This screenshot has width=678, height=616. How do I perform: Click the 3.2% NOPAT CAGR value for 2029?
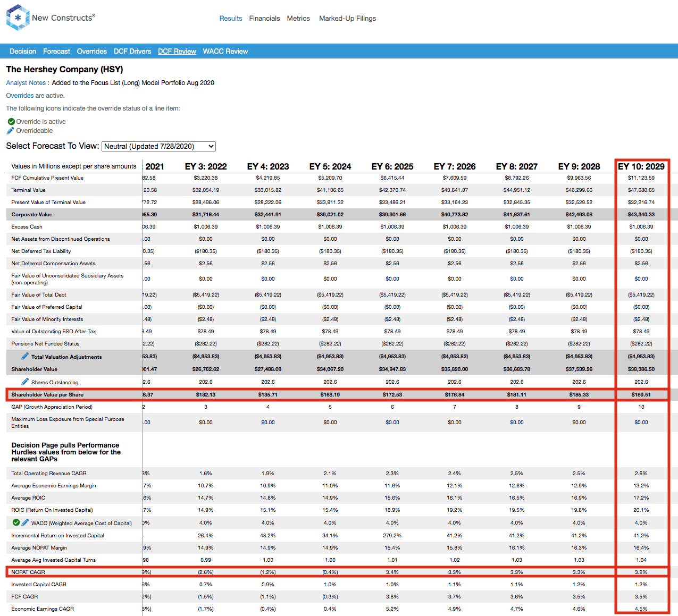[x=641, y=572]
